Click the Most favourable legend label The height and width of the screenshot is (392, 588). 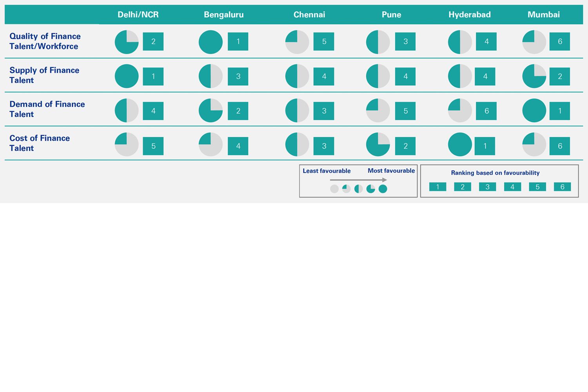(x=391, y=171)
